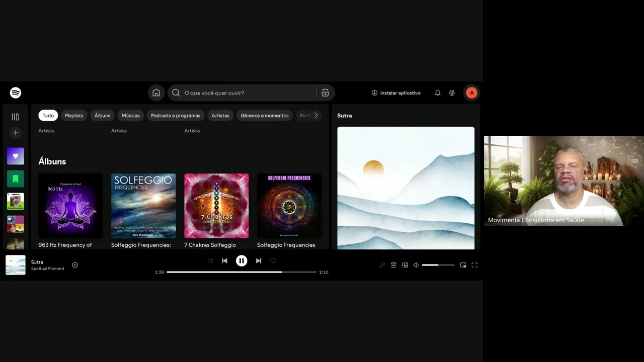Go to Home via house icon

pos(156,93)
